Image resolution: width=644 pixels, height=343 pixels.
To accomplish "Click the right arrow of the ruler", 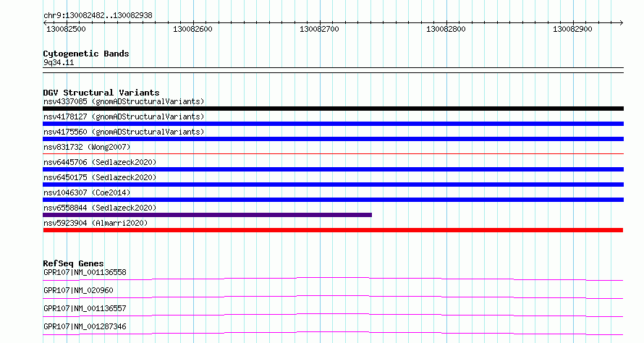I will click(x=622, y=23).
